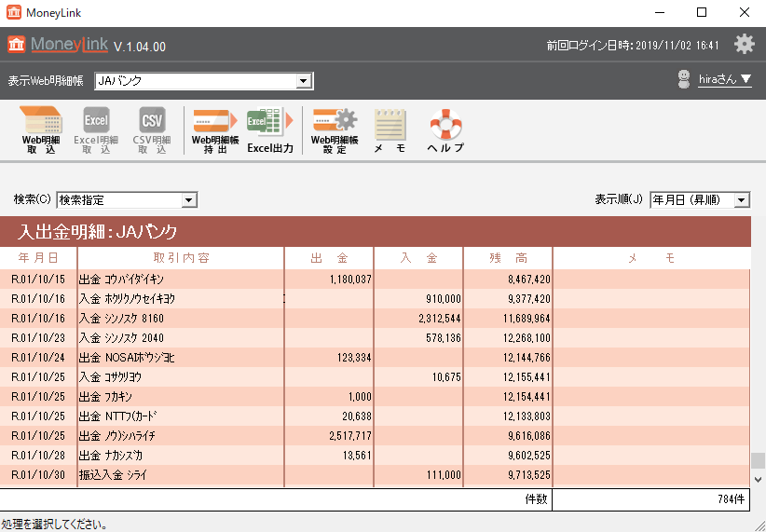Click the balance 9,713,525

click(x=529, y=475)
